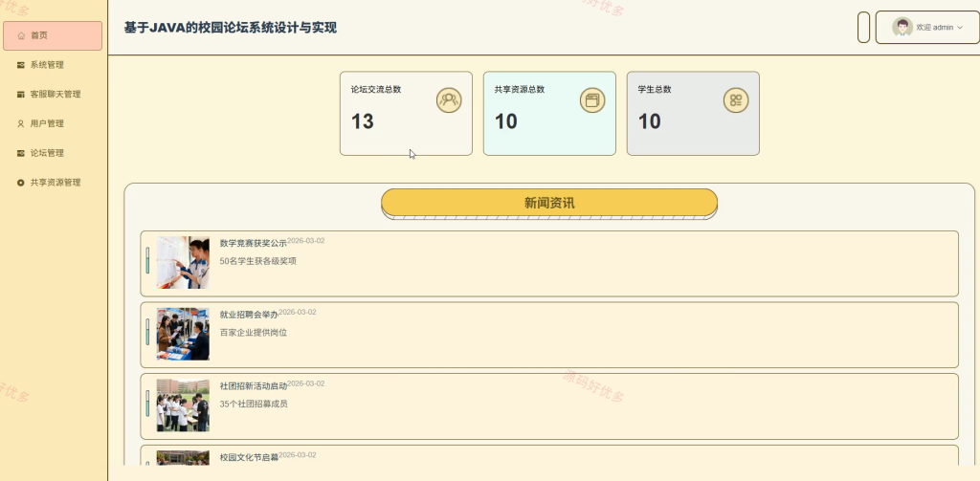980x481 pixels.
Task: Click the users icon on 论坛交流总数 card
Action: click(449, 100)
